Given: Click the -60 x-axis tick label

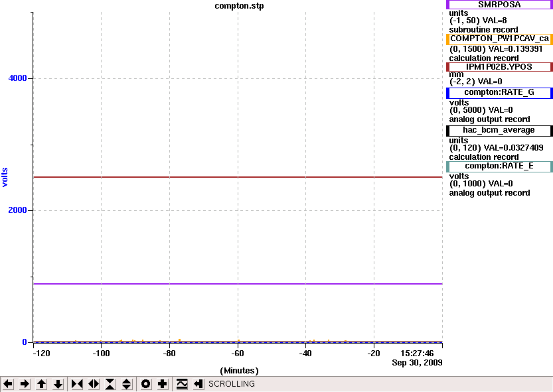Looking at the screenshot, I should (x=238, y=354).
